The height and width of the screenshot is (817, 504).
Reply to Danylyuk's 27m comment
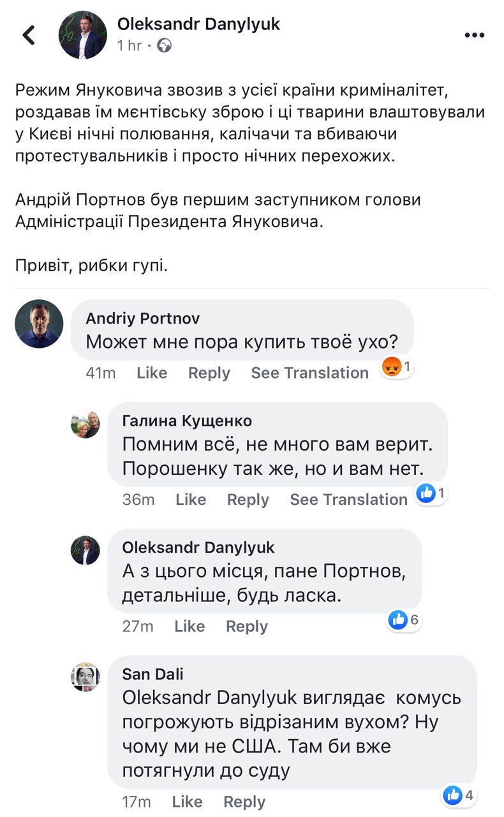click(247, 626)
